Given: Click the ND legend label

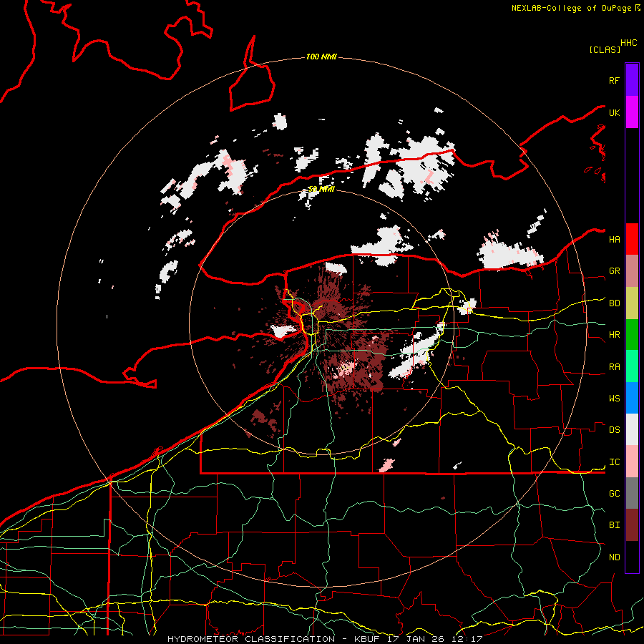Looking at the screenshot, I should tap(614, 557).
